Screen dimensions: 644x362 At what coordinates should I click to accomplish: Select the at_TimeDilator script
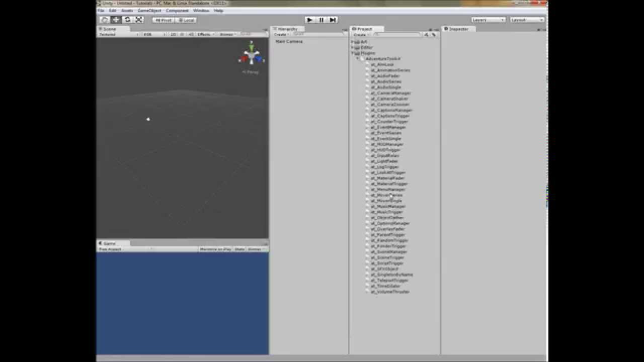point(386,286)
